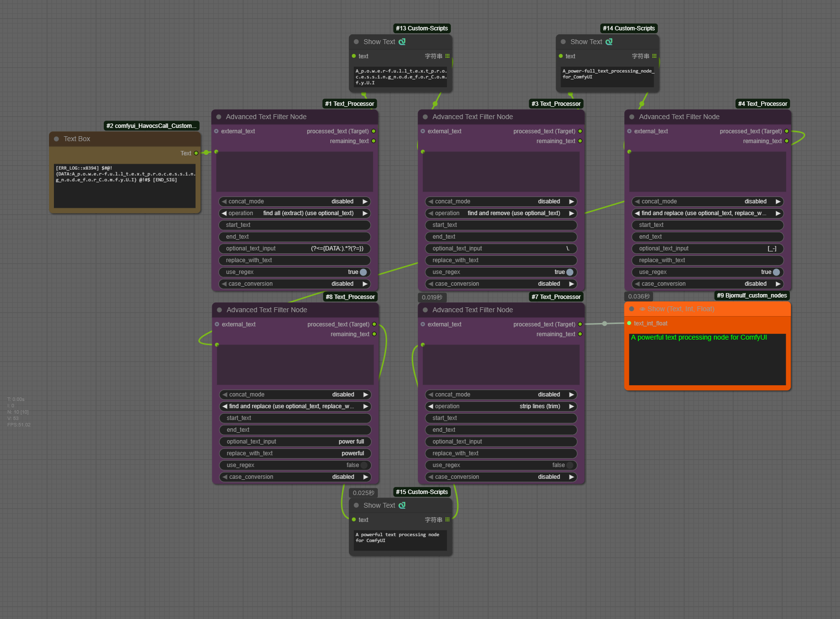The height and width of the screenshot is (619, 840).
Task: Click the eye icon on the orange Show node
Action: 642,309
